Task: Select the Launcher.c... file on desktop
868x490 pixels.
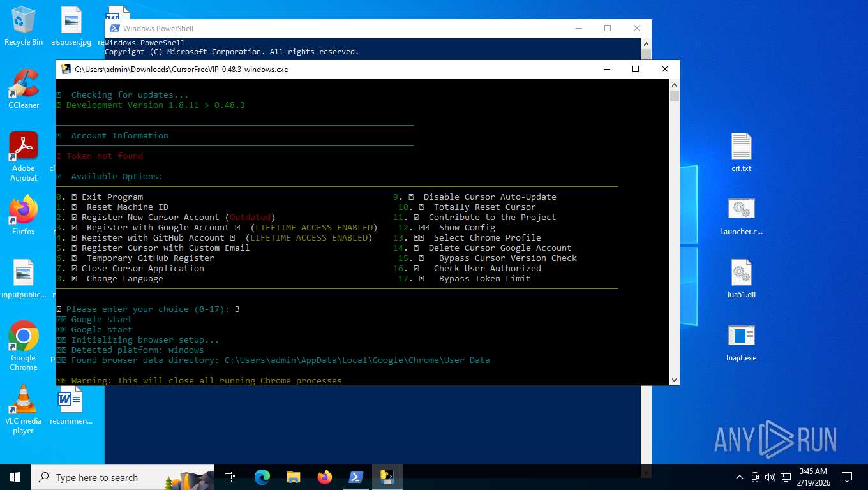Action: click(x=742, y=216)
